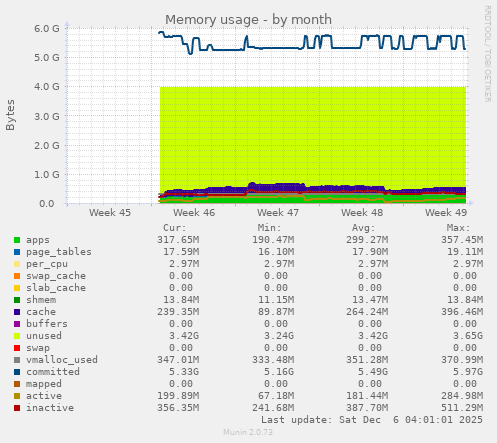Click the 'Max:' column header
This screenshot has width=497, height=443.
point(458,228)
